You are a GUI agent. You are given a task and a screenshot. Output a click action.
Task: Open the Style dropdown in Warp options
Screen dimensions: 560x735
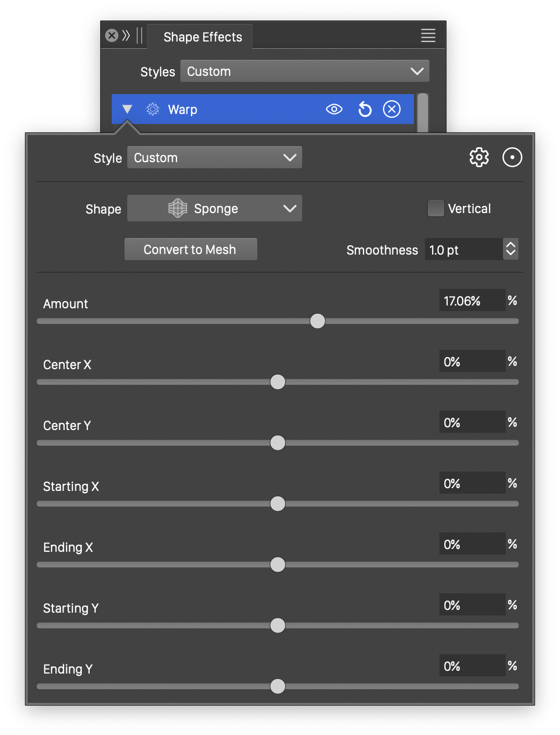[x=214, y=158]
